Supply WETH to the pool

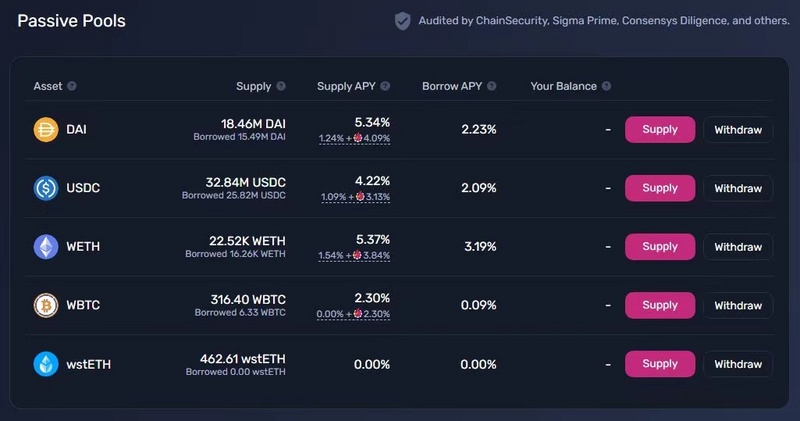tap(660, 247)
